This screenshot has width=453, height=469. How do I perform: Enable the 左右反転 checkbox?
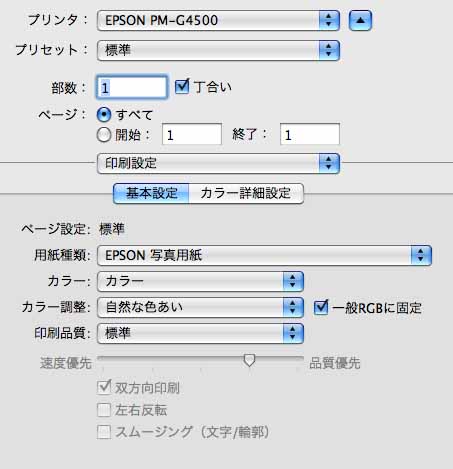pos(104,410)
